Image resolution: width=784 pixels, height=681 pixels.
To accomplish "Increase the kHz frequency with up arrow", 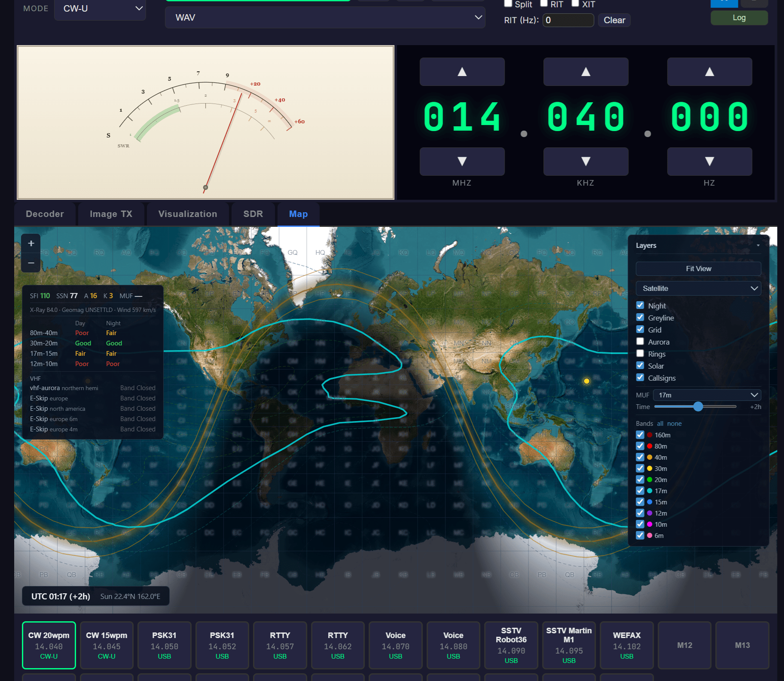I will [586, 72].
